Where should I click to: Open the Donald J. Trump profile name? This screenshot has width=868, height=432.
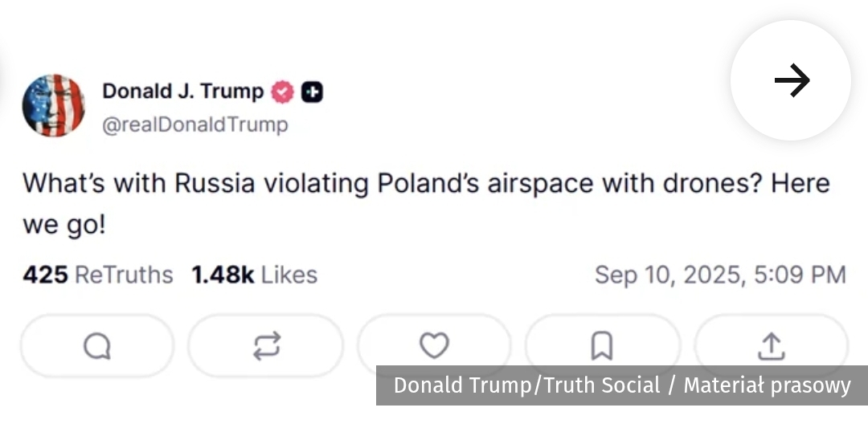tap(182, 92)
